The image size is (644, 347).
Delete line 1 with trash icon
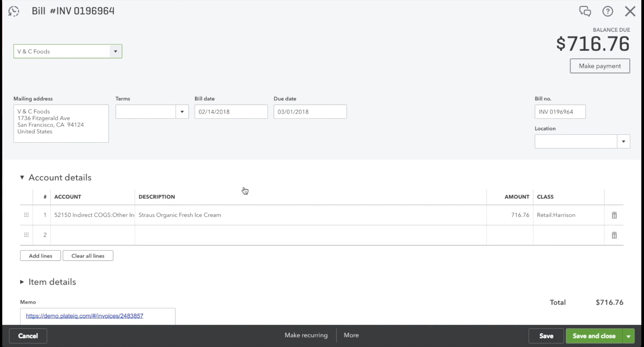[x=614, y=215]
